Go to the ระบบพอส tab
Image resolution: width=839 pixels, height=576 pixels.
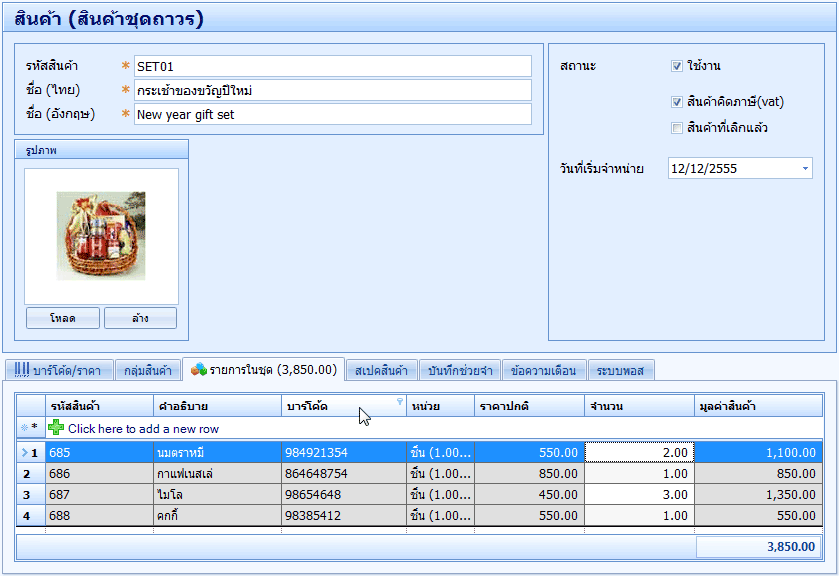point(621,371)
